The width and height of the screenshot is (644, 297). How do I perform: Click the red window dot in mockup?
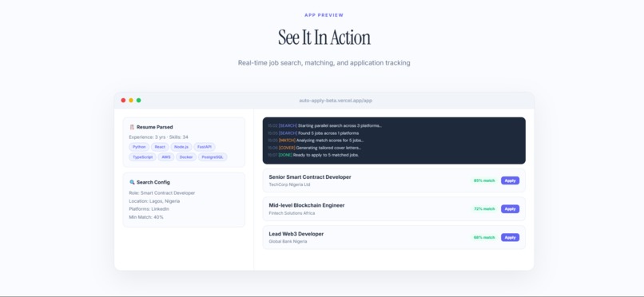click(x=123, y=100)
